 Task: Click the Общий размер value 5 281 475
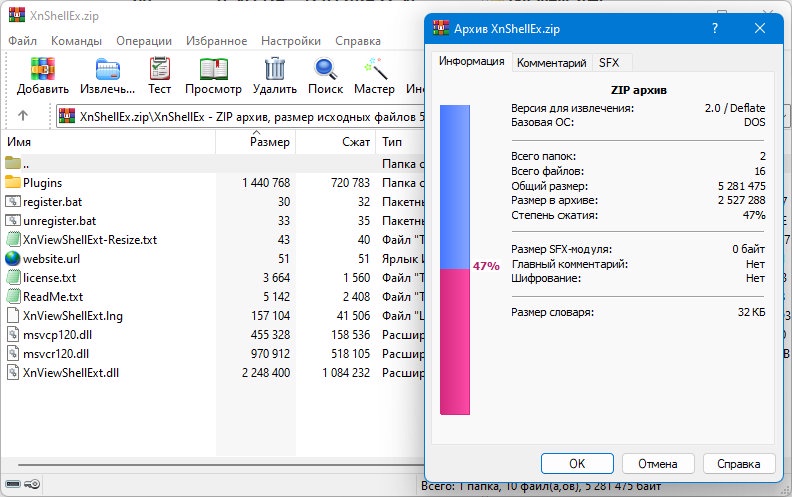click(x=741, y=186)
